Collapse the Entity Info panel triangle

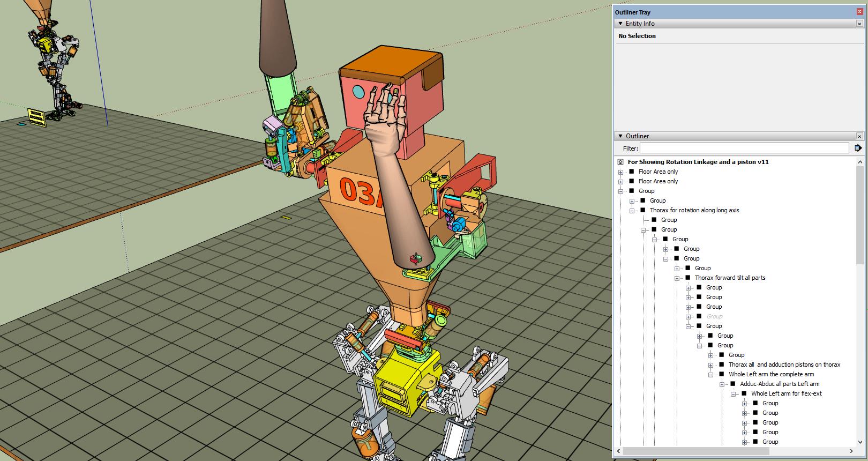tap(620, 24)
